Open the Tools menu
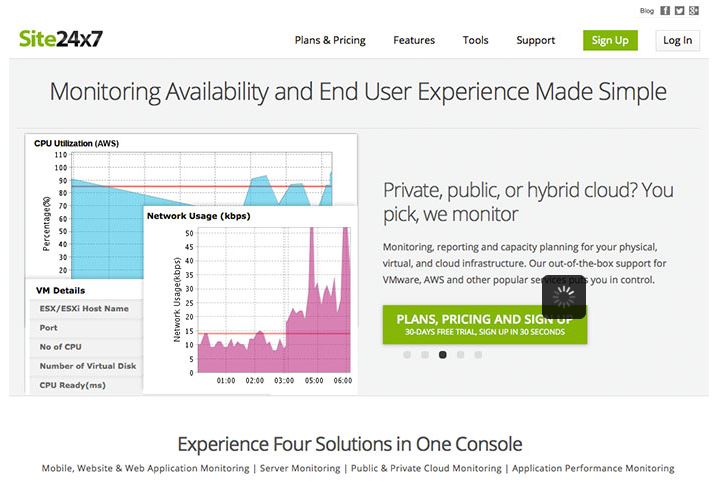 (476, 41)
